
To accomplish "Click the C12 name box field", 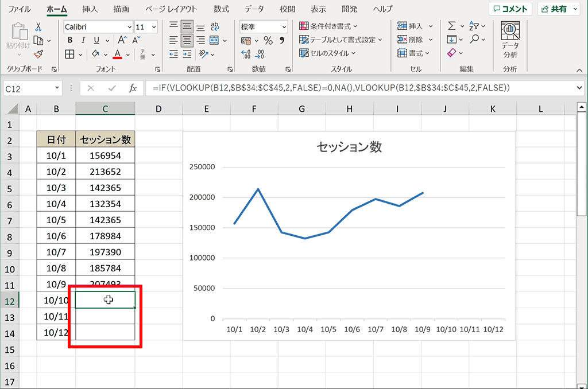I will pyautogui.click(x=27, y=88).
